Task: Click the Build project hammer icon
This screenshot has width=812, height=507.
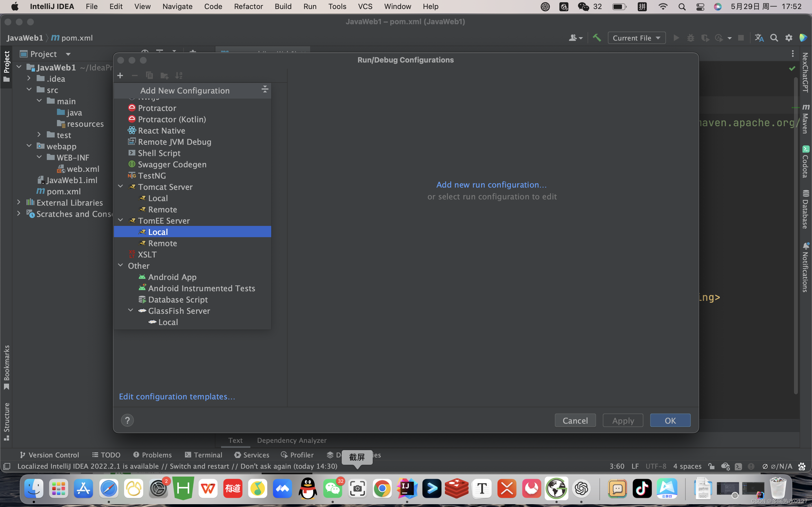Action: tap(597, 38)
